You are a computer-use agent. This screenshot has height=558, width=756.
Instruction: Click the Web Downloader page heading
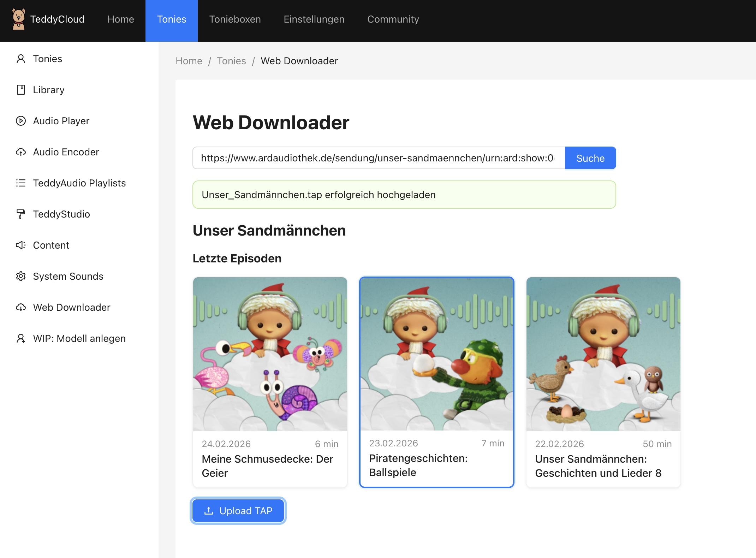tap(271, 123)
